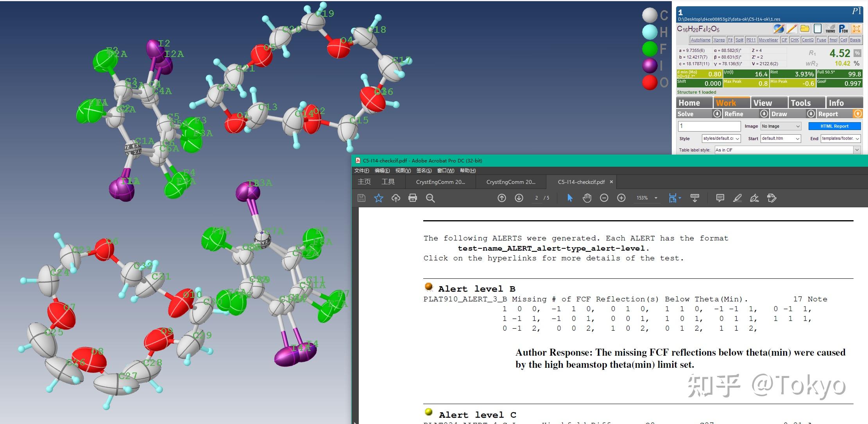868x424 pixels.
Task: Open the Table label style dropdown
Action: click(x=857, y=150)
